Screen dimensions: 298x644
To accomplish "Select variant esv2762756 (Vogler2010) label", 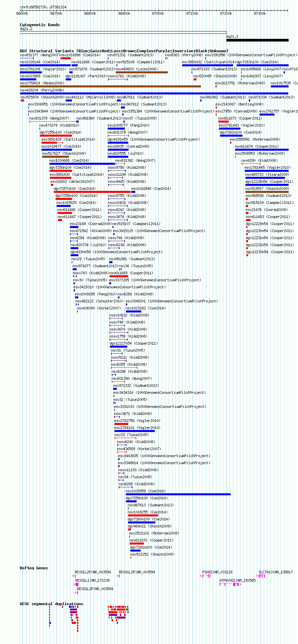I will pyautogui.click(x=137, y=421).
